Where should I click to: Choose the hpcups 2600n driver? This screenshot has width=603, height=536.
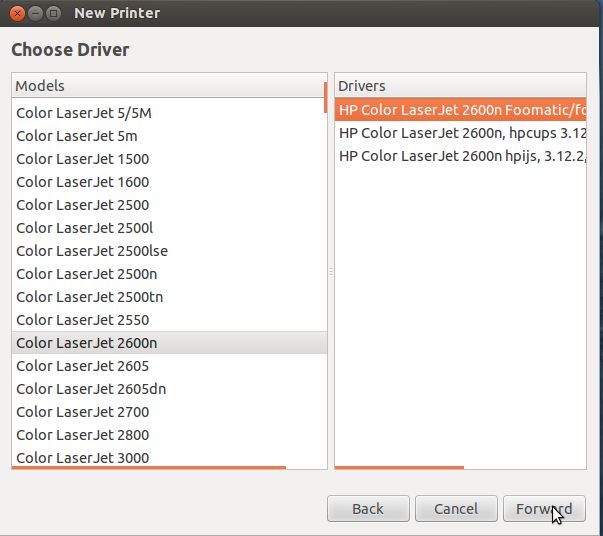coord(460,133)
